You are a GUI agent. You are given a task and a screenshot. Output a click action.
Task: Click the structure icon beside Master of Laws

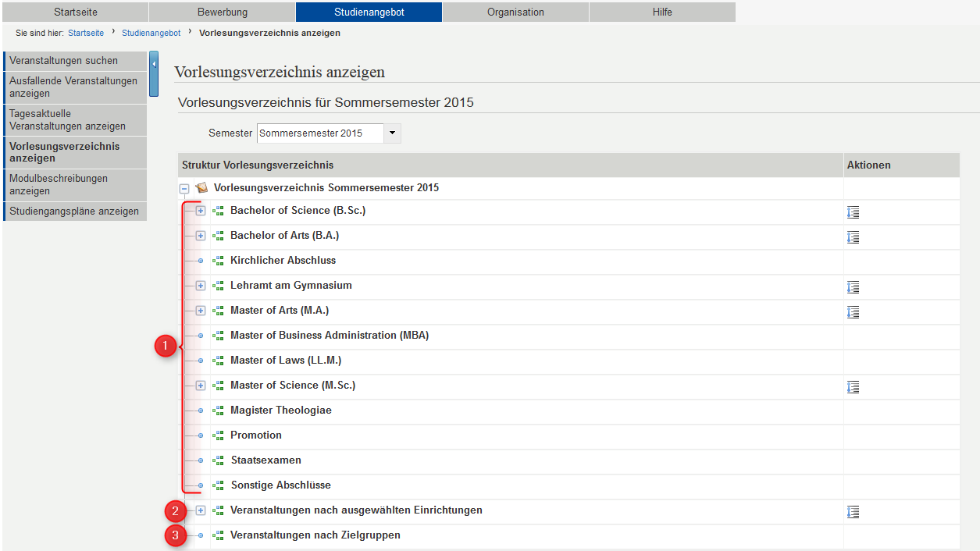218,361
